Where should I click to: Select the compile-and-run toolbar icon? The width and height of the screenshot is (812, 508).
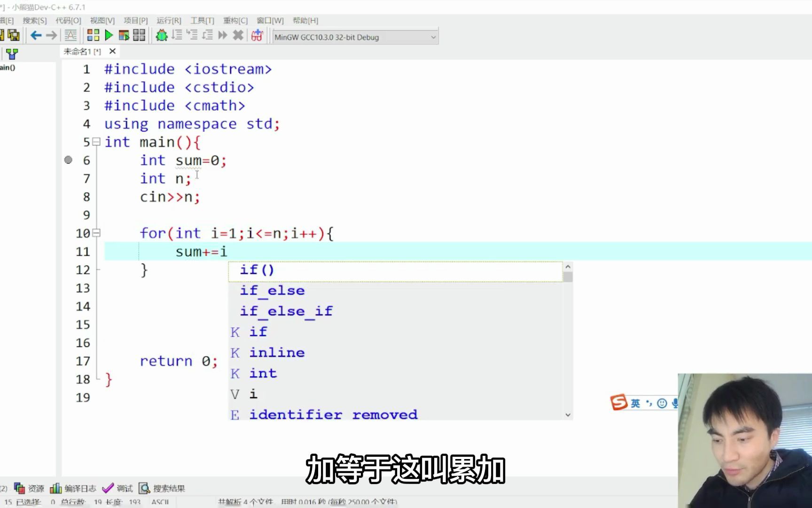coord(125,35)
